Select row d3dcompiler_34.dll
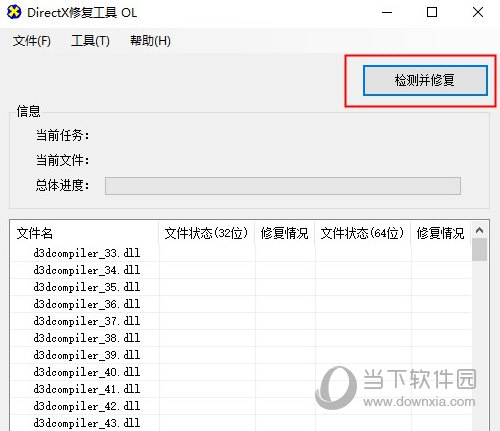This screenshot has width=500, height=431. pos(241,270)
